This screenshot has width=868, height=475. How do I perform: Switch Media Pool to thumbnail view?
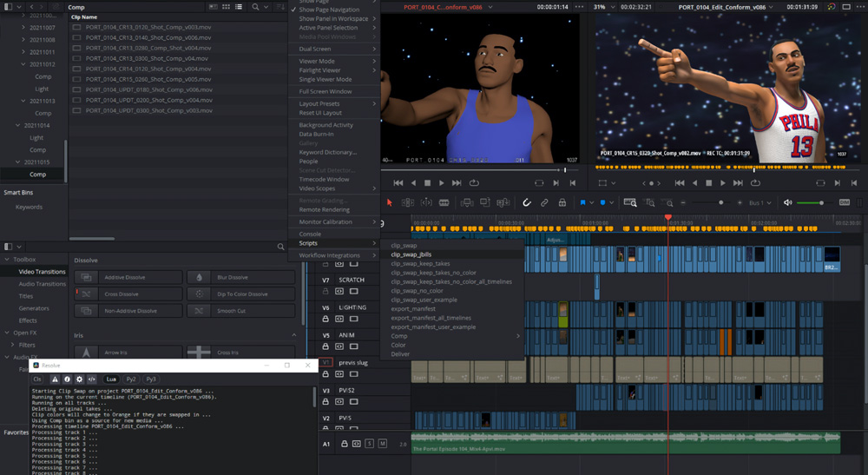tap(226, 7)
